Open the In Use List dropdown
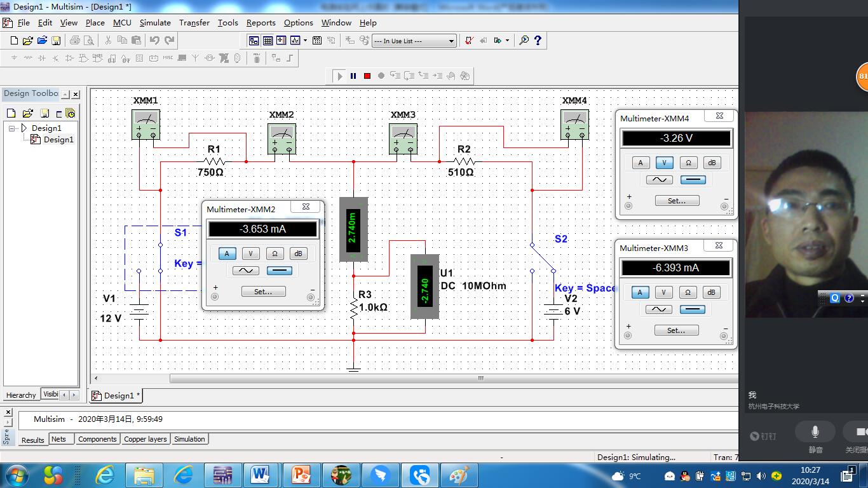The height and width of the screenshot is (488, 868). coord(452,41)
